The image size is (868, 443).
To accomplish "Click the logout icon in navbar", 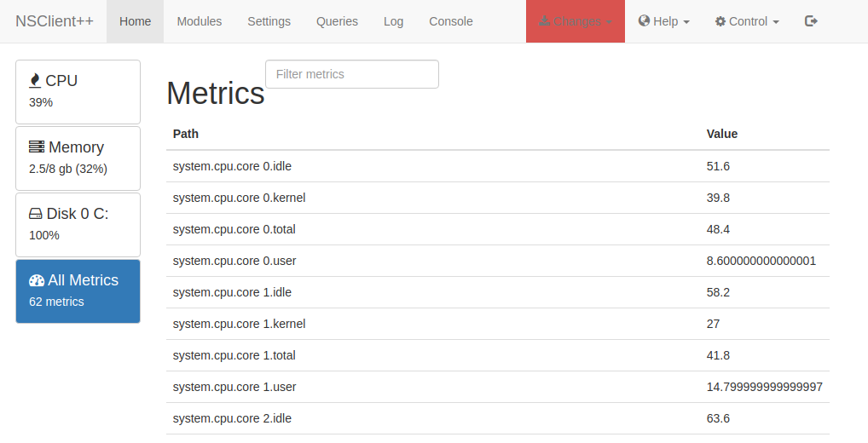I will click(811, 21).
